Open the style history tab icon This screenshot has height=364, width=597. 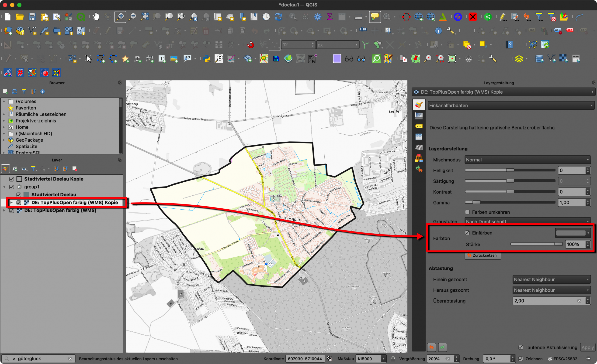419,169
